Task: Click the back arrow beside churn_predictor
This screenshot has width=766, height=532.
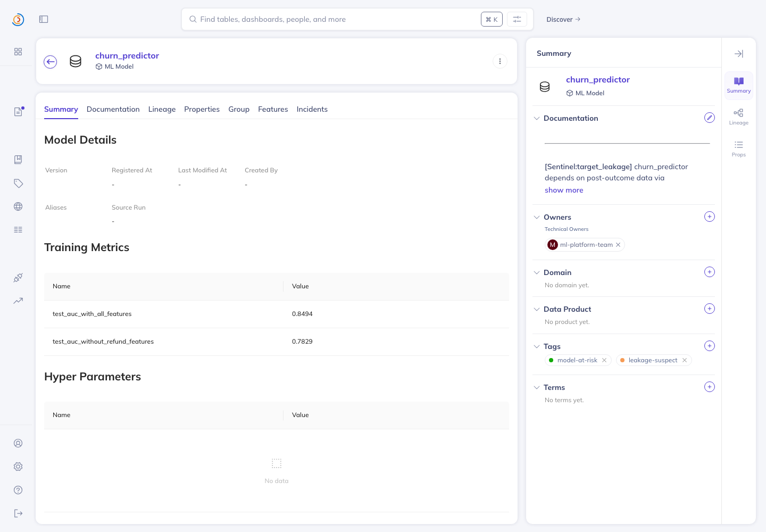Action: point(51,62)
